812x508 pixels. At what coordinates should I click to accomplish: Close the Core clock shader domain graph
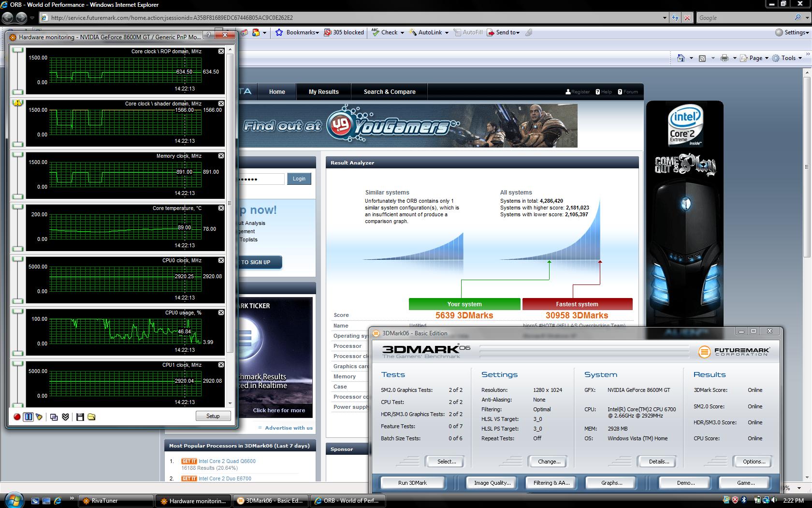(221, 104)
